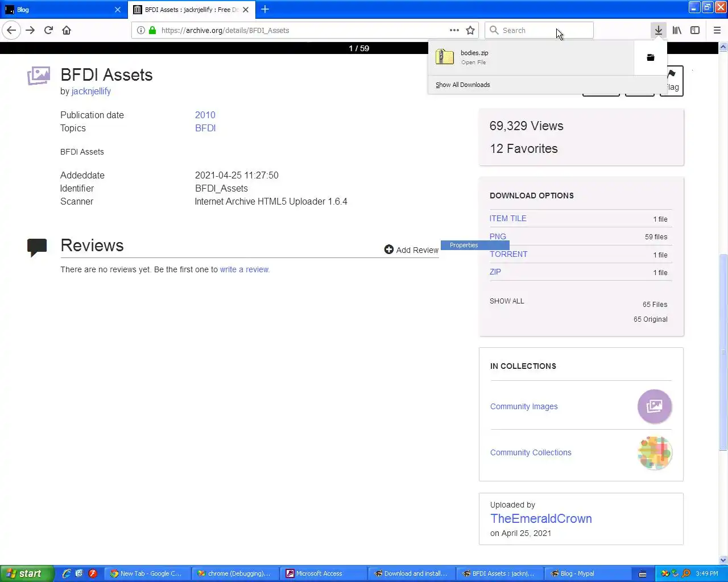Click the green secure padlock icon
Image resolution: width=728 pixels, height=582 pixels.
coord(152,30)
